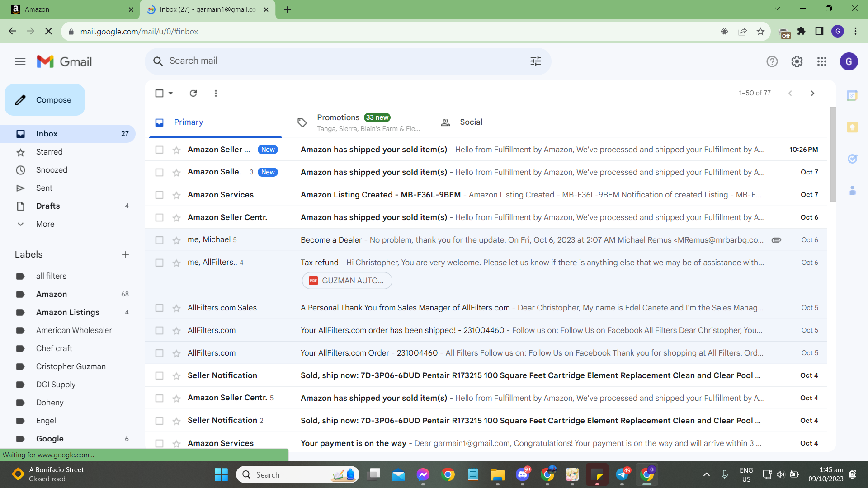Check the Seller Notification 2 conversation checkbox
This screenshot has height=488, width=868.
coord(159,421)
